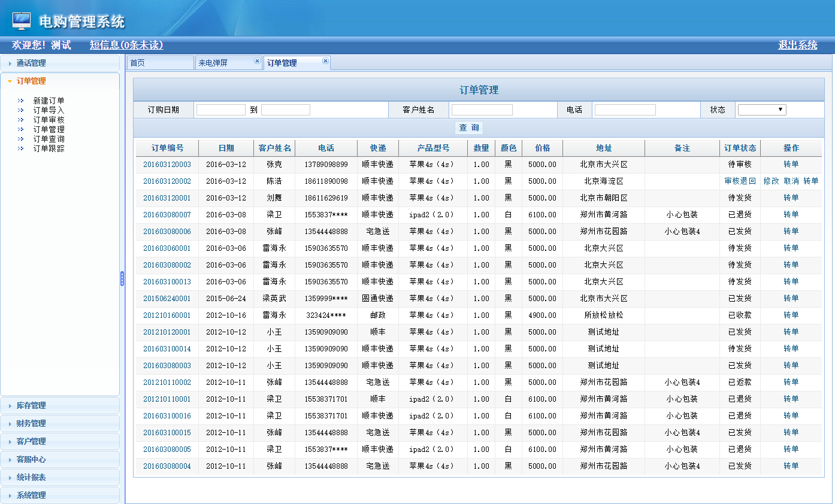The width and height of the screenshot is (835, 504).
Task: Open 订单查询 in the sidebar tree
Action: pos(49,139)
